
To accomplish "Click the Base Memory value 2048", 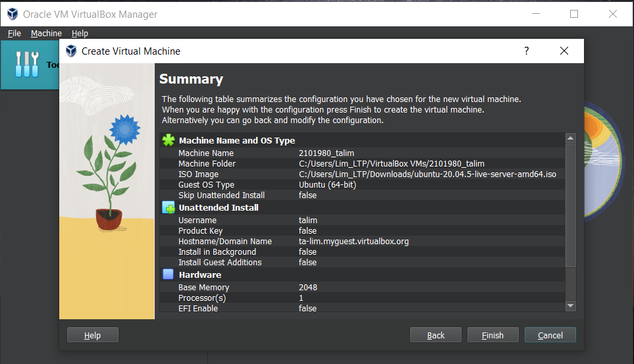I will coord(307,287).
